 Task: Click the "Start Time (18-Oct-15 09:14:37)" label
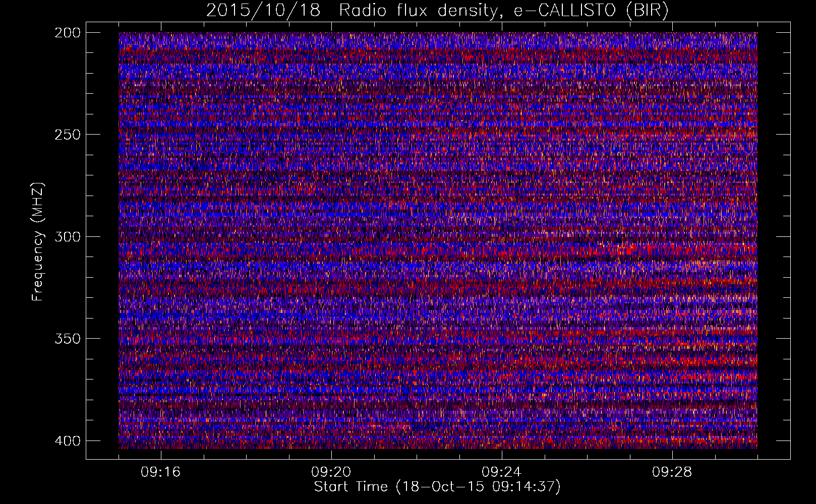coord(437,487)
